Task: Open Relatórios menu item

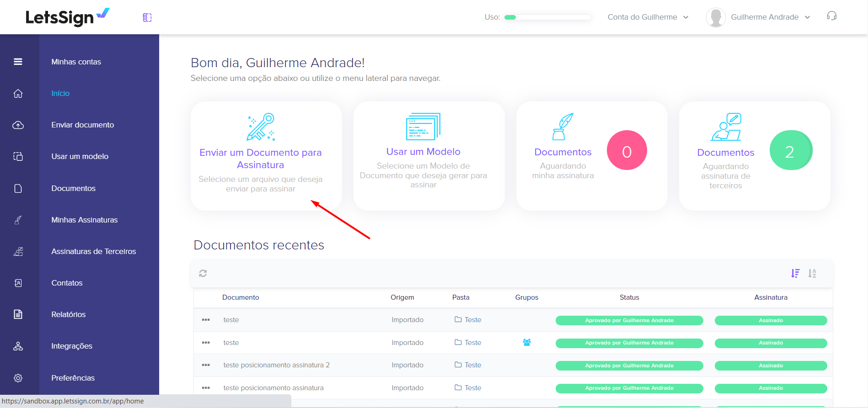Action: click(x=69, y=314)
